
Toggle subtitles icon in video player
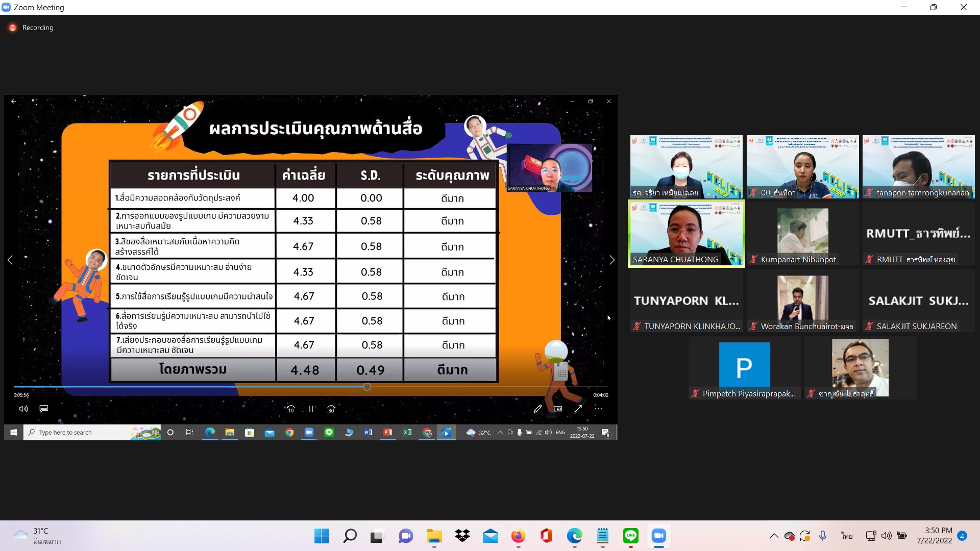click(x=44, y=409)
